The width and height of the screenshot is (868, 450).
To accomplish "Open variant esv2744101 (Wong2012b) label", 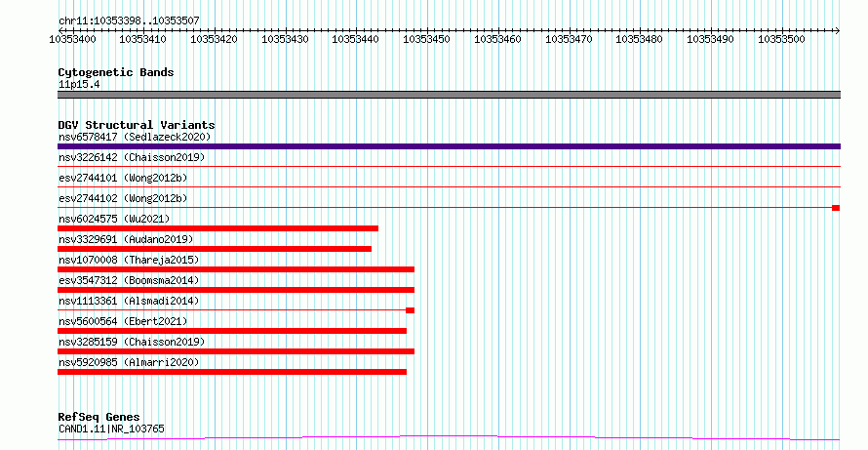I will (x=123, y=178).
